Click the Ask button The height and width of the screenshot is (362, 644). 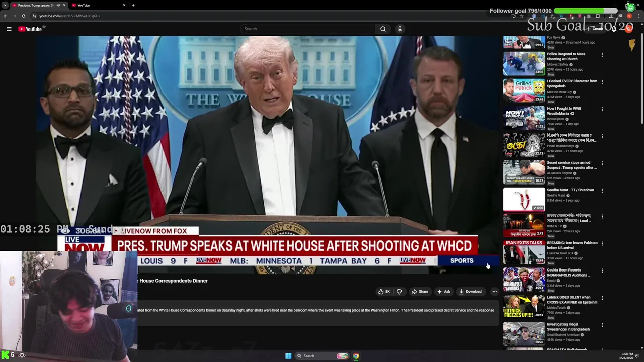coord(444,292)
